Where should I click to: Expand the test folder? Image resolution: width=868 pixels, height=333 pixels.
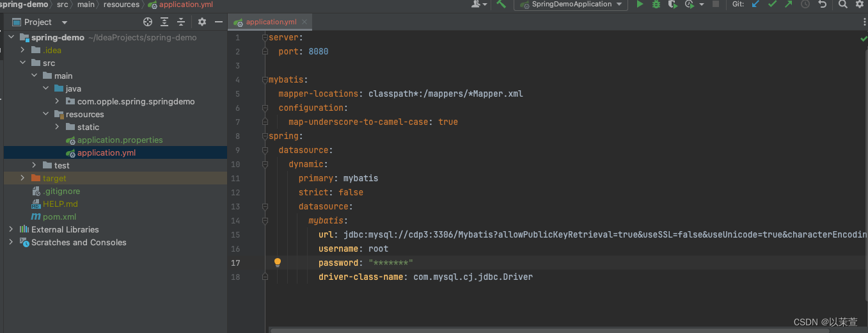click(34, 165)
